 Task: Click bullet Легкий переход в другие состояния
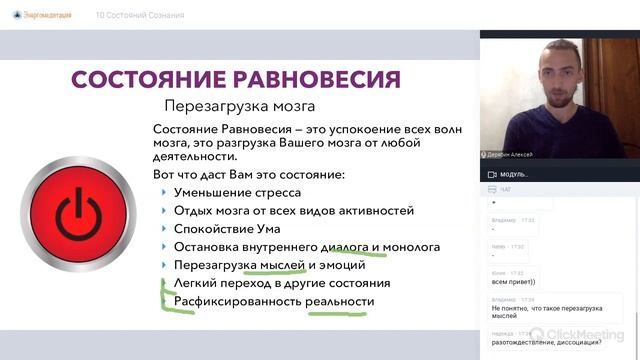[x=282, y=283]
